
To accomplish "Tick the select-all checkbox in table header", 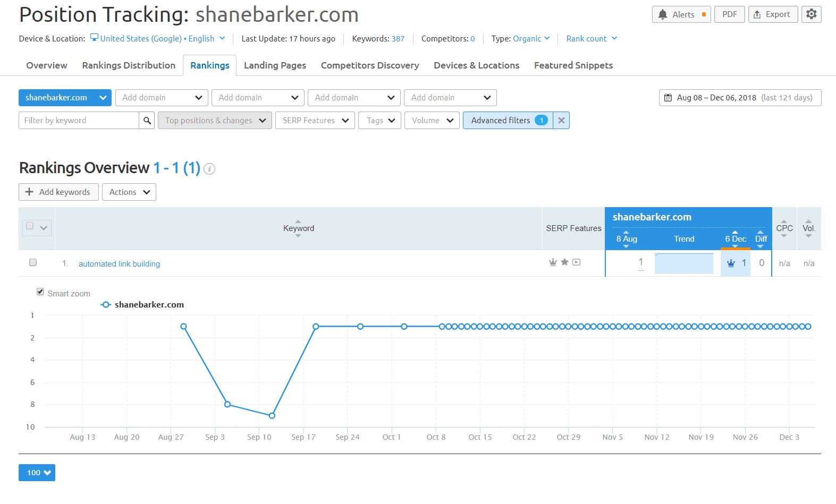I will pyautogui.click(x=30, y=226).
